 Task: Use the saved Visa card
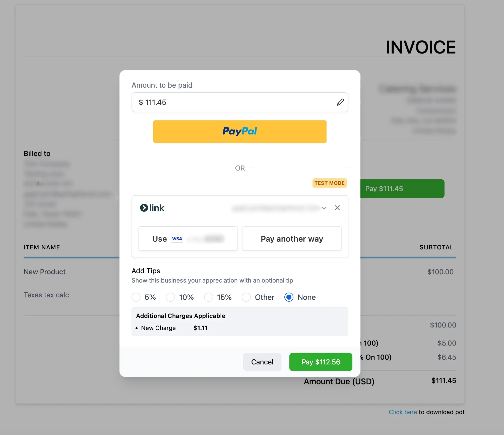pyautogui.click(x=188, y=239)
